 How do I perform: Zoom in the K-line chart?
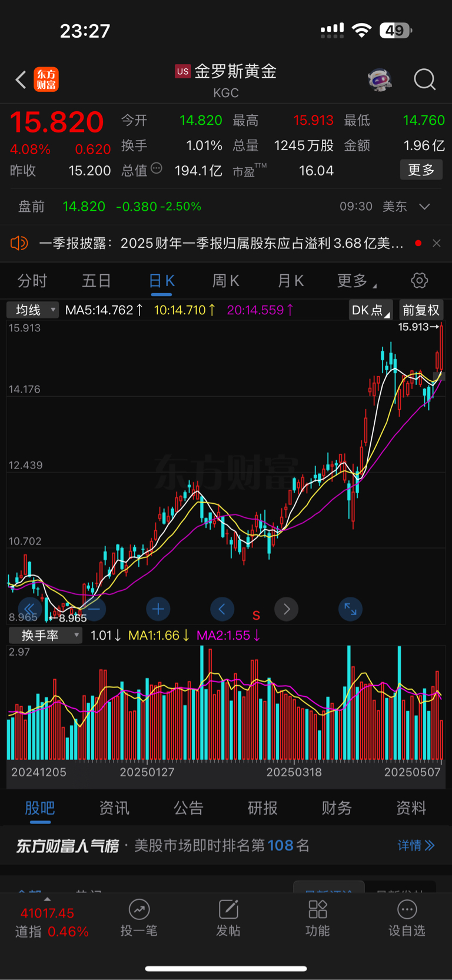[x=158, y=609]
